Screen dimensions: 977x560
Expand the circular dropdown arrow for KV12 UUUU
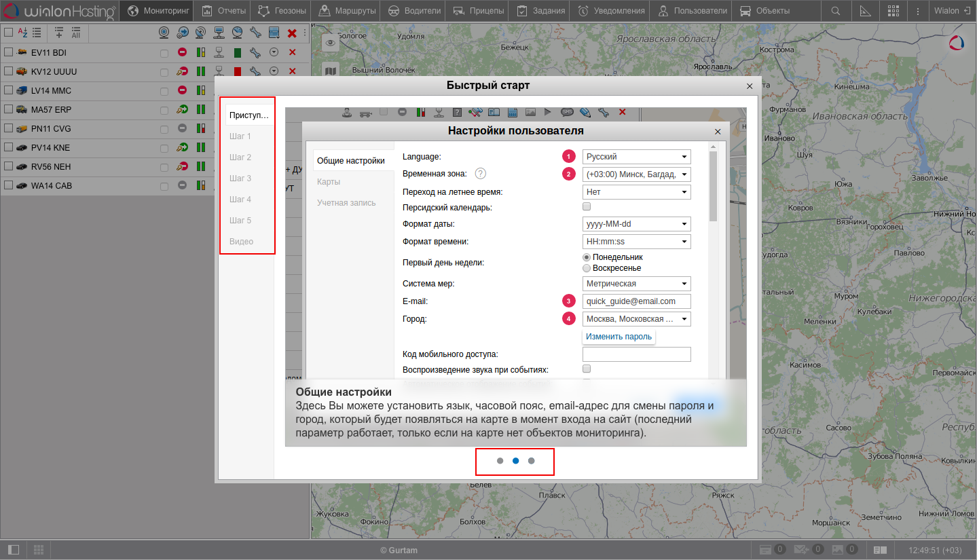click(274, 71)
